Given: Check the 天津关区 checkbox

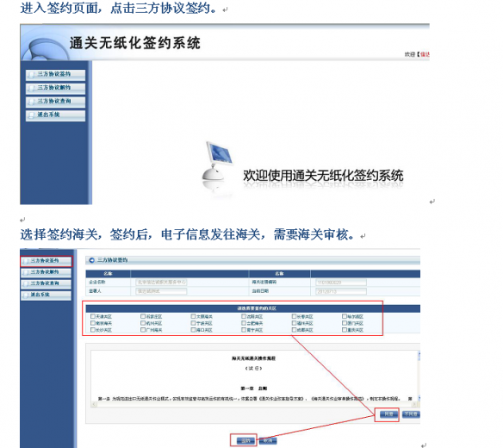Looking at the screenshot, I should 93,316.
